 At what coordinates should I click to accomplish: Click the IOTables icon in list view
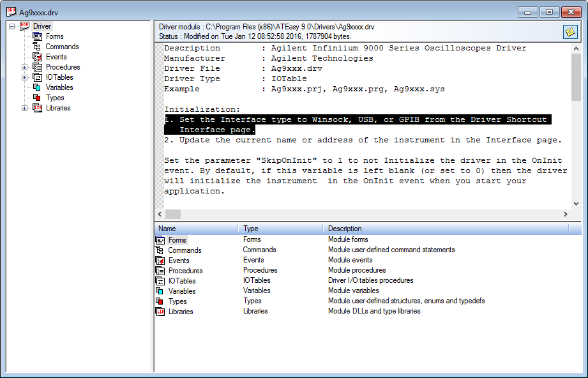[x=160, y=280]
